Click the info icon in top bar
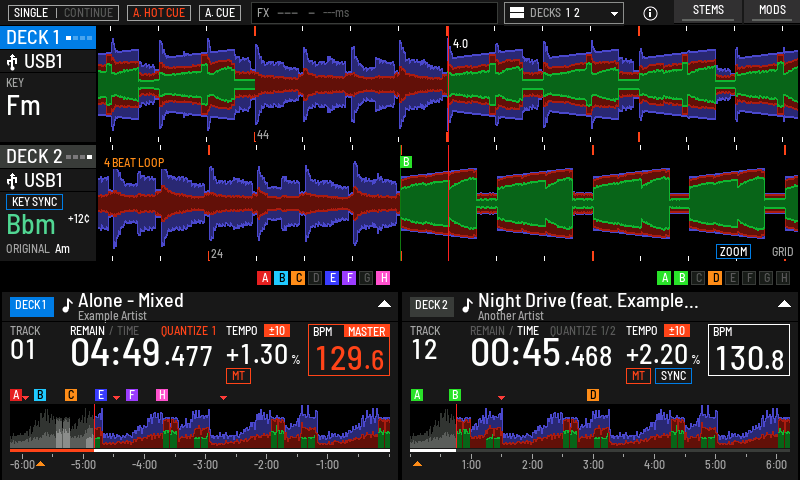The width and height of the screenshot is (800, 480). click(x=650, y=13)
